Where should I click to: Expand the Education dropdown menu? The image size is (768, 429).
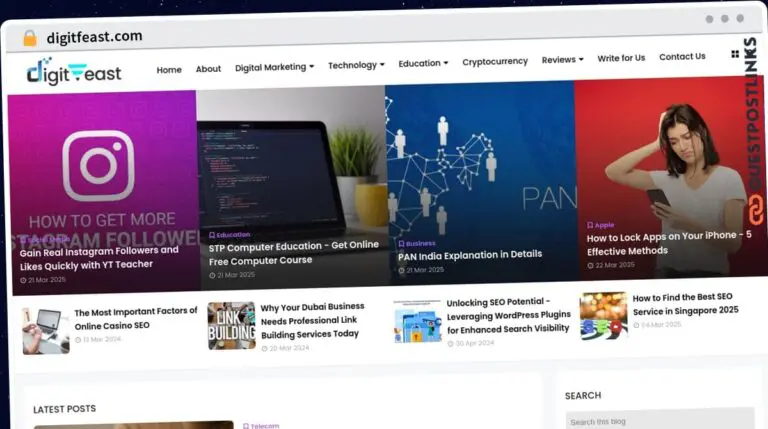(x=423, y=63)
